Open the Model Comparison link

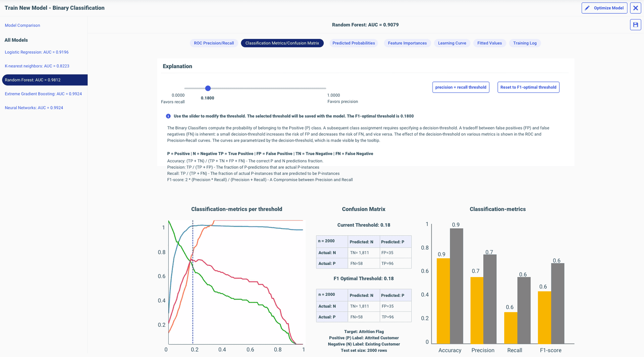click(22, 25)
